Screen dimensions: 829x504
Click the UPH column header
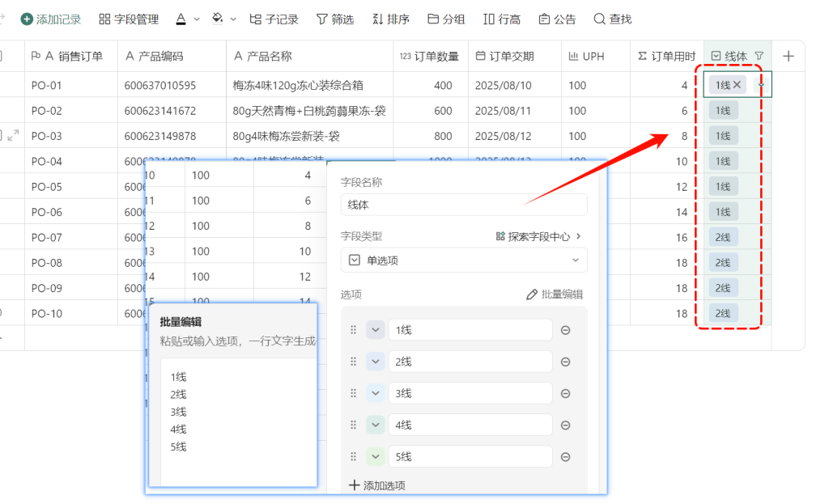(596, 56)
